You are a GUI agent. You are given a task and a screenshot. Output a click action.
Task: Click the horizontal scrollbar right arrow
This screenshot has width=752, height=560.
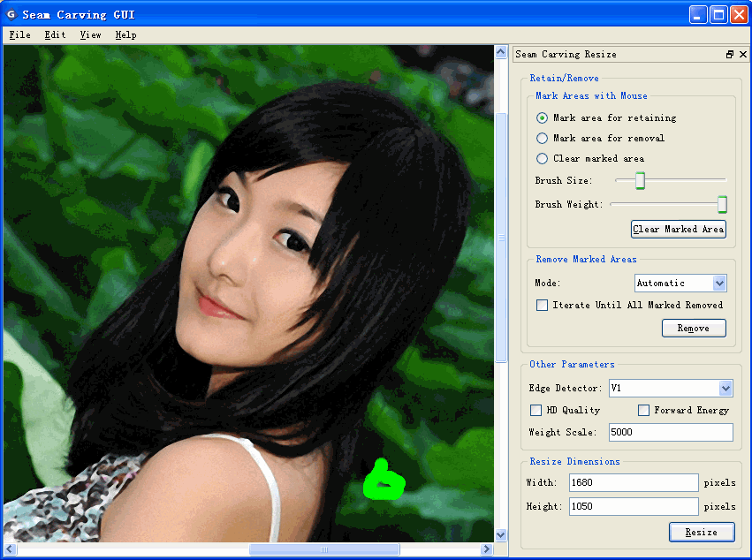(x=487, y=549)
